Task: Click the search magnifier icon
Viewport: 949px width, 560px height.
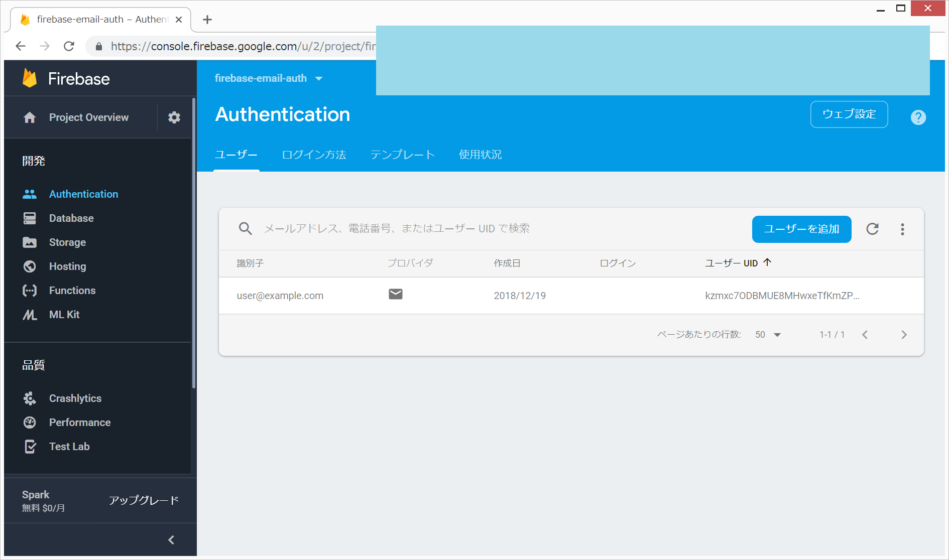Action: tap(245, 229)
